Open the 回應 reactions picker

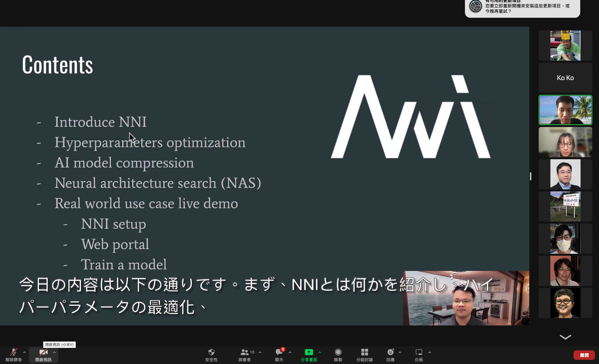[390, 355]
